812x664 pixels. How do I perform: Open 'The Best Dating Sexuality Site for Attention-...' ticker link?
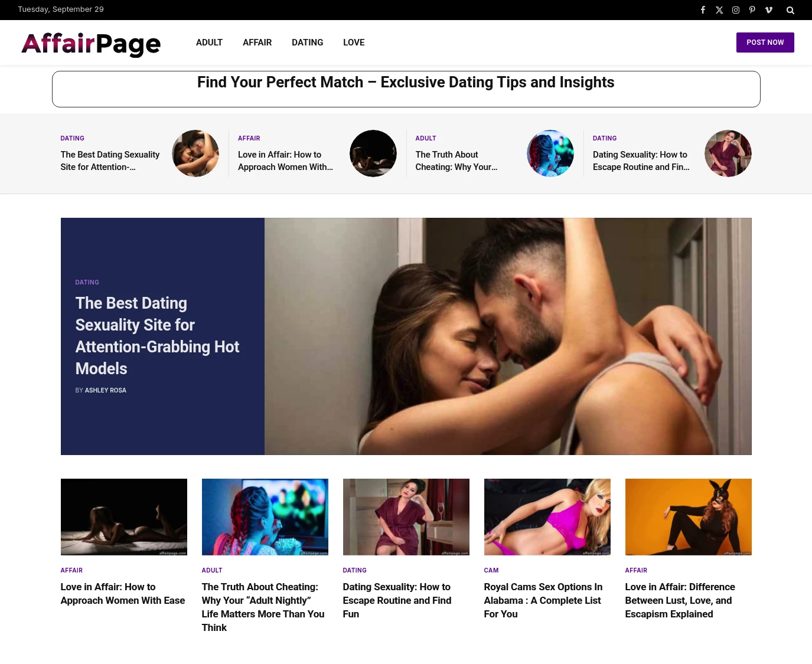[x=110, y=161]
